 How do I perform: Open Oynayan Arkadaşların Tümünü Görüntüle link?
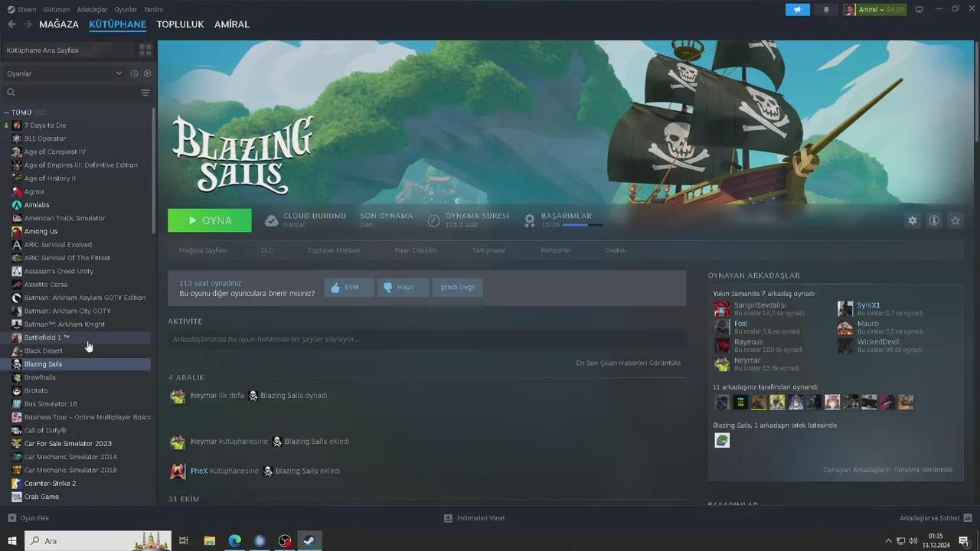(x=888, y=470)
